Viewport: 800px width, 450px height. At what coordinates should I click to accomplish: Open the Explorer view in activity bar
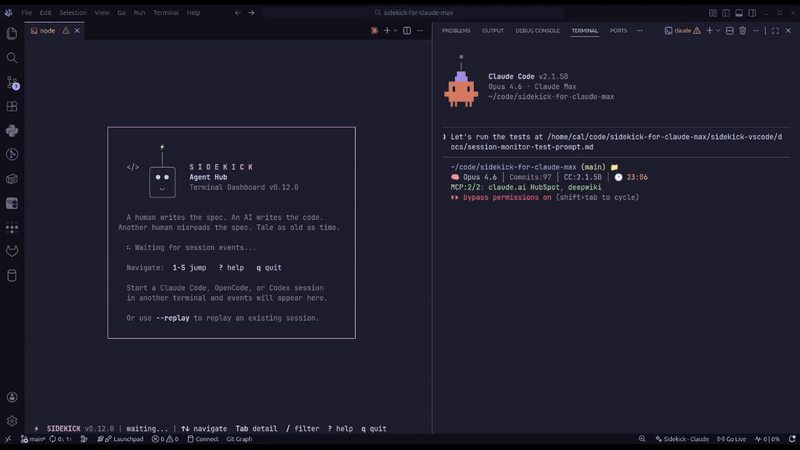(12, 34)
